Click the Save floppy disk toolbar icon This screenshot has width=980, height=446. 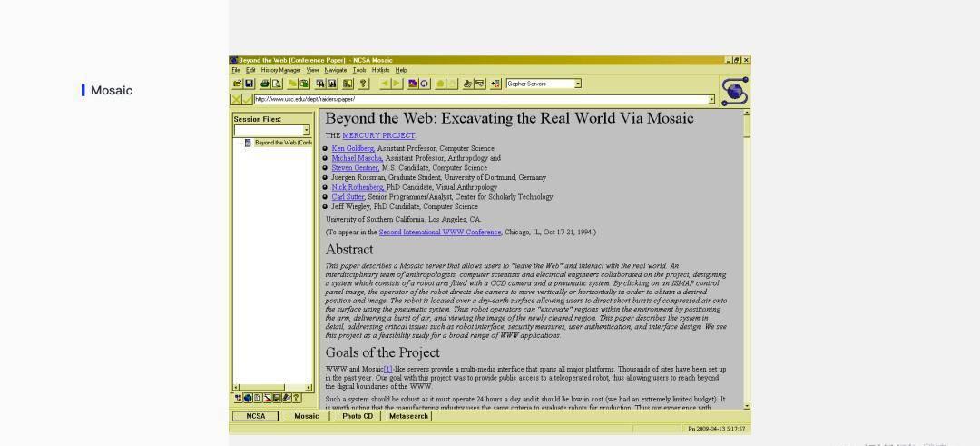[249, 84]
